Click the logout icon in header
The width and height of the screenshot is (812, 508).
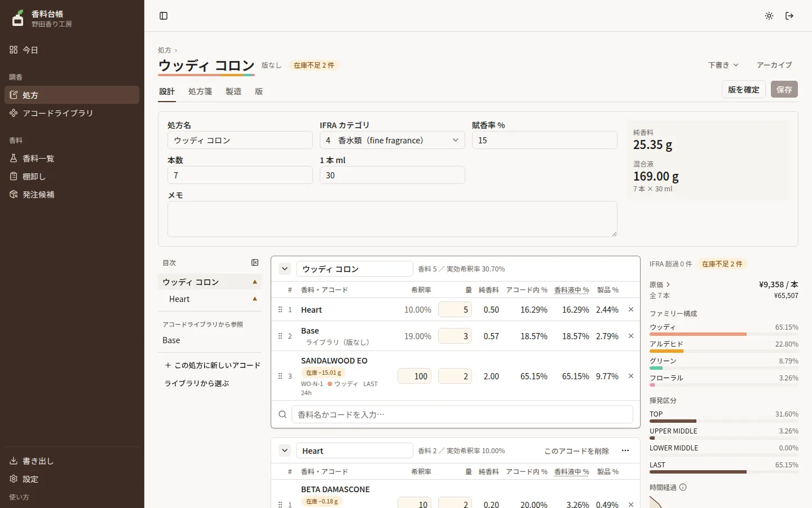(789, 16)
